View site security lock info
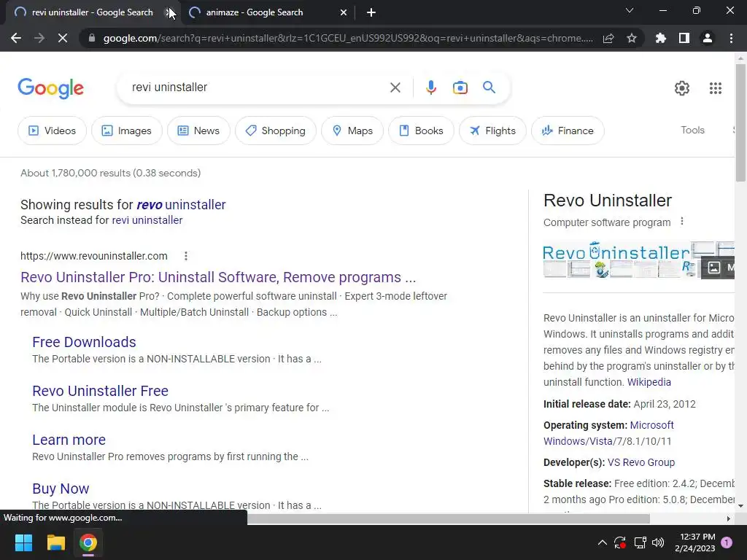Image resolution: width=747 pixels, height=560 pixels. pyautogui.click(x=91, y=38)
